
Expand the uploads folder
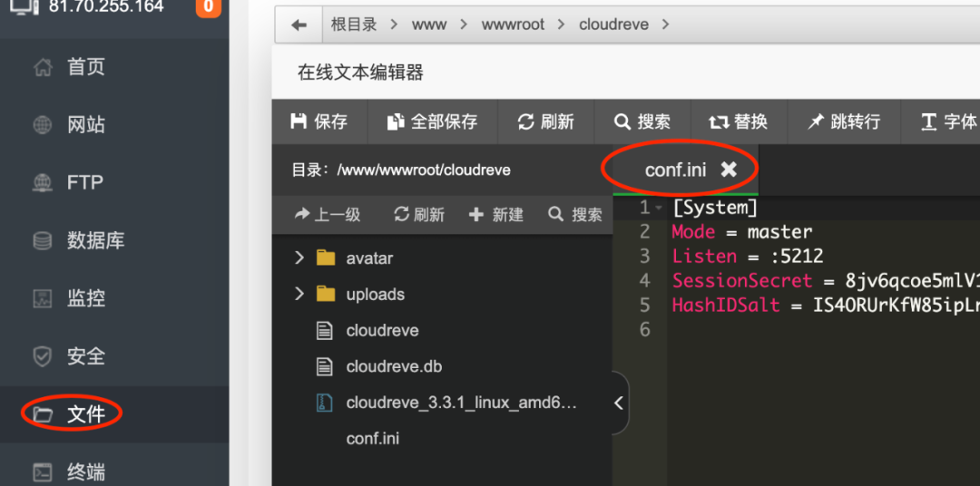click(x=299, y=294)
